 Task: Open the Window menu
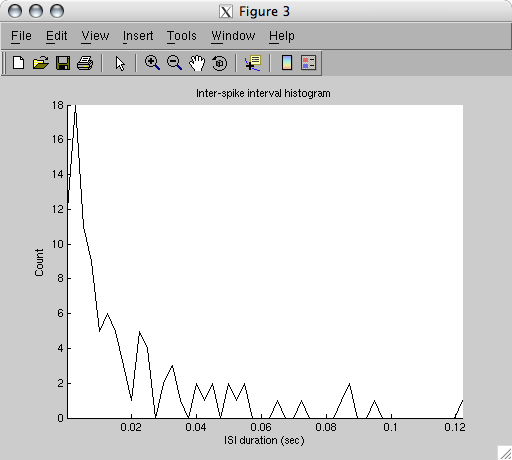coord(233,36)
